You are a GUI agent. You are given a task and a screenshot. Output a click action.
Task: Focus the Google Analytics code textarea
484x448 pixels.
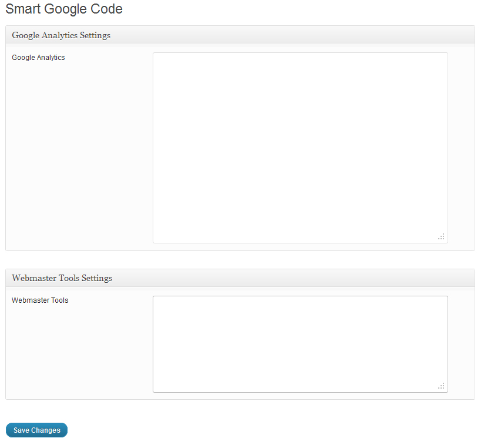pos(300,148)
